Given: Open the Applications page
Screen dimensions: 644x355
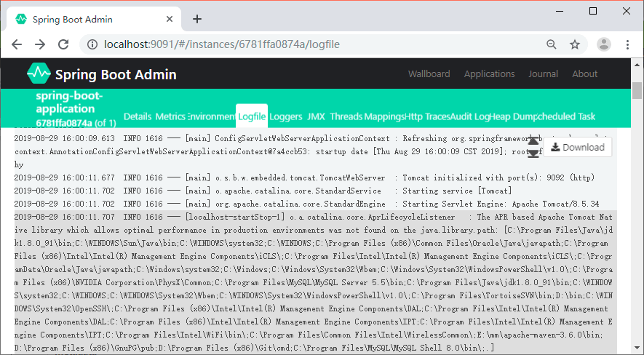Looking at the screenshot, I should pos(489,74).
